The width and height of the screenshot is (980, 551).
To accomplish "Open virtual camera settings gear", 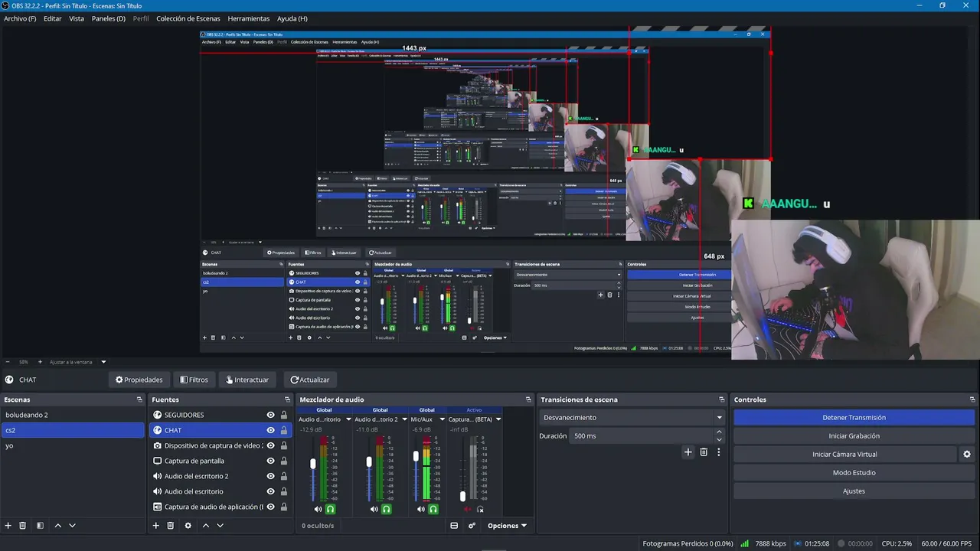I will point(967,454).
